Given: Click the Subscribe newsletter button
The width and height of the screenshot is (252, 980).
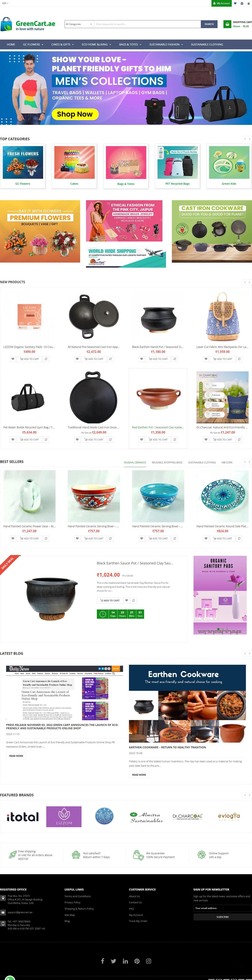Looking at the screenshot, I should (223, 917).
